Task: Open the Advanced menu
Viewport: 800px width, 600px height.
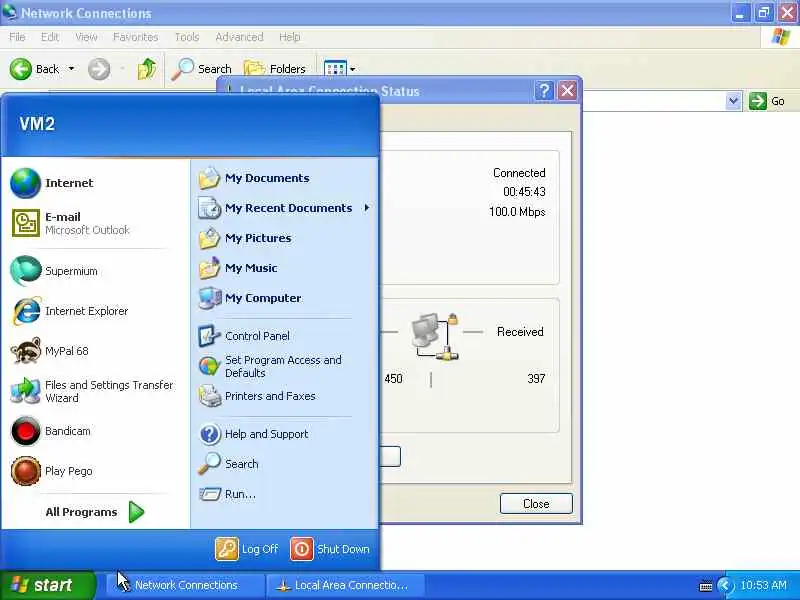Action: 239,37
